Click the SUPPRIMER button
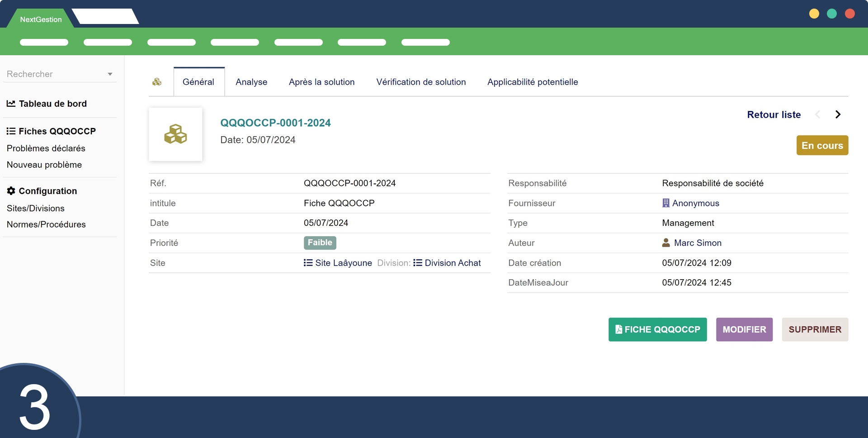The image size is (868, 438). [815, 329]
